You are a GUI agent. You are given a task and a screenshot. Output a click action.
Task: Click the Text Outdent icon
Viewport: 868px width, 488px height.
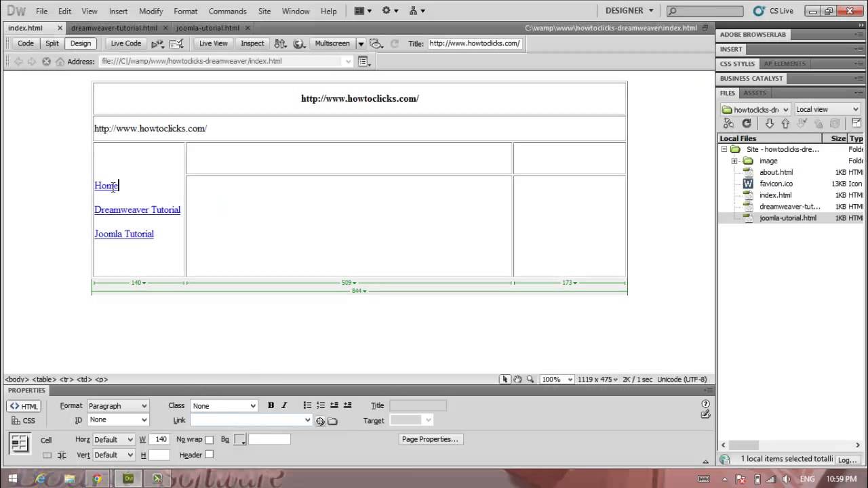(x=334, y=405)
